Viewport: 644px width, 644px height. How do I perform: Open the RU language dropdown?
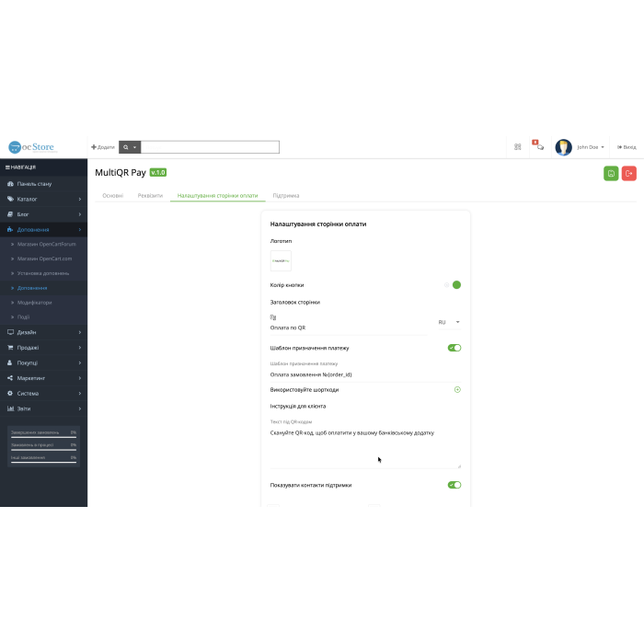449,322
